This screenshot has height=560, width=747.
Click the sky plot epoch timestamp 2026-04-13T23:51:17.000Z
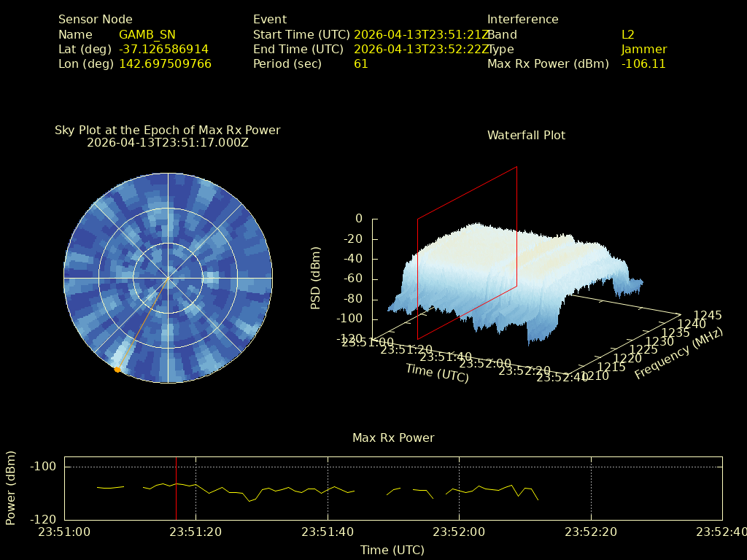coord(167,143)
